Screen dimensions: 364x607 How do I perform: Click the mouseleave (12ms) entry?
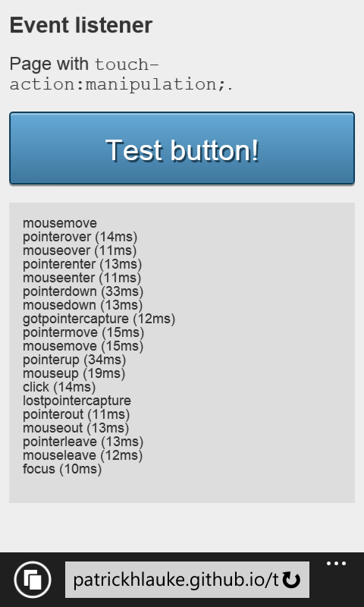point(83,455)
